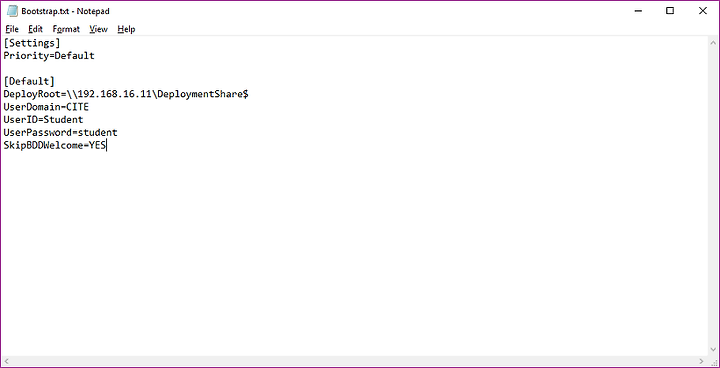The height and width of the screenshot is (368, 720).
Task: Click the horizontal scrollbar left arrow
Action: pyautogui.click(x=6, y=361)
